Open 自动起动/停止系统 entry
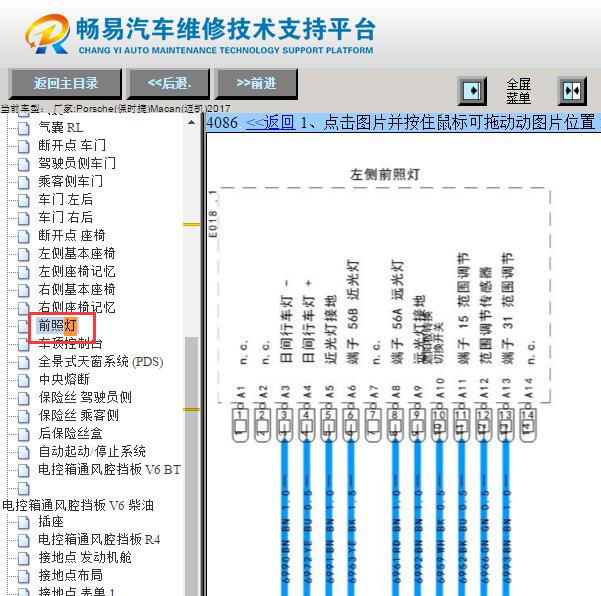This screenshot has height=596, width=601. pyautogui.click(x=92, y=452)
